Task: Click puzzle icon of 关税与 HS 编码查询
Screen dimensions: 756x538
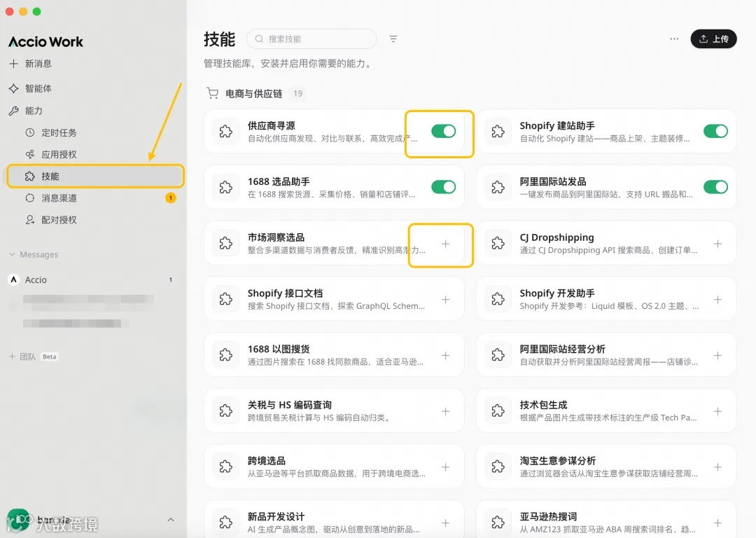Action: tap(225, 411)
